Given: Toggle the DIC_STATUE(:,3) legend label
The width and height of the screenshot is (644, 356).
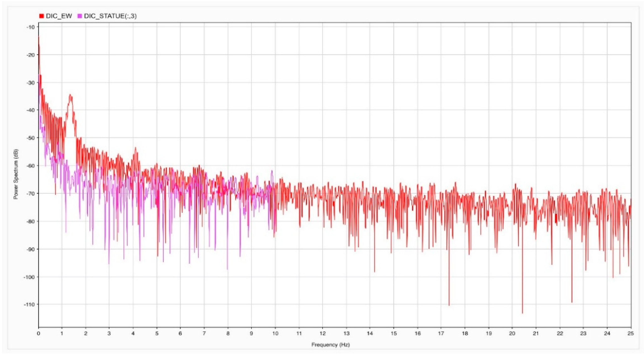Looking at the screenshot, I should tap(110, 16).
